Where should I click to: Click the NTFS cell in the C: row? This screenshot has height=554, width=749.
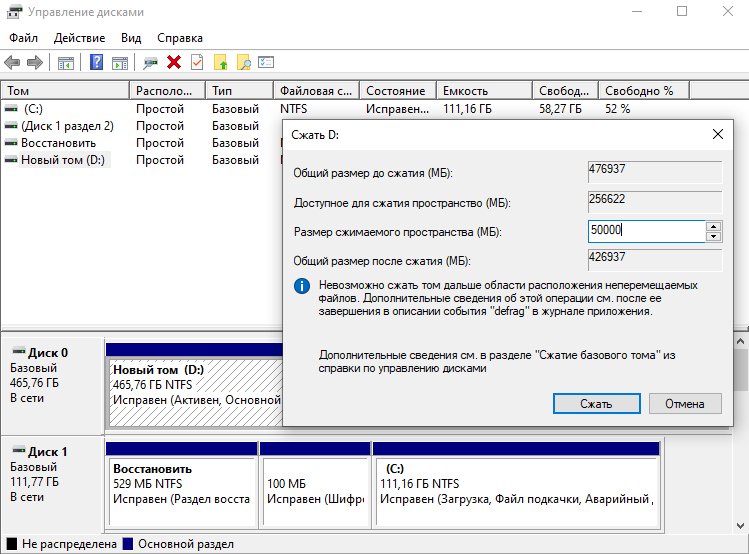293,109
